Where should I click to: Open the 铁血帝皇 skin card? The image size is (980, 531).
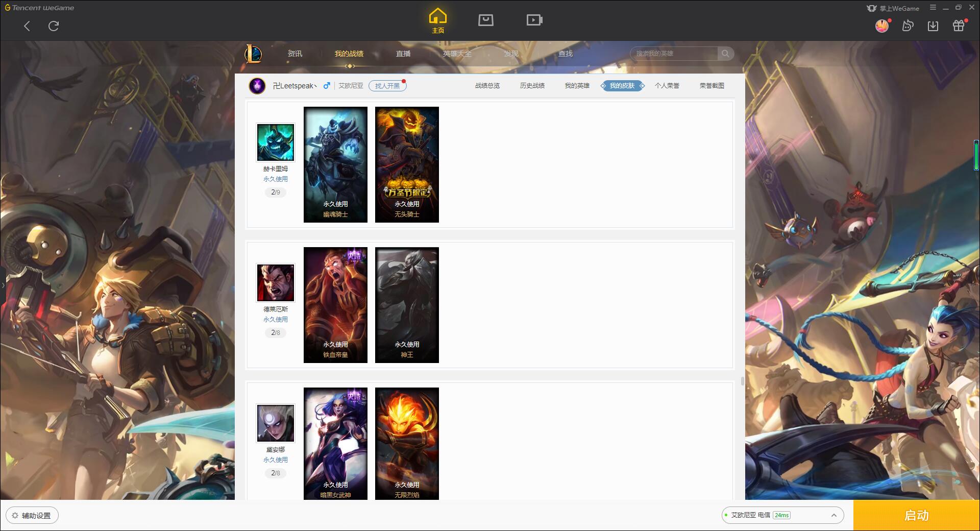pos(335,305)
